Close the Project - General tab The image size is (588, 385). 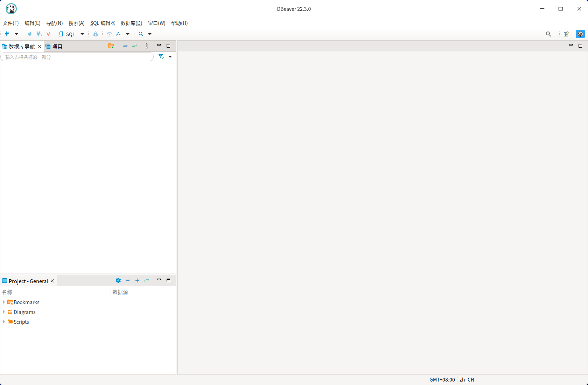pos(52,281)
